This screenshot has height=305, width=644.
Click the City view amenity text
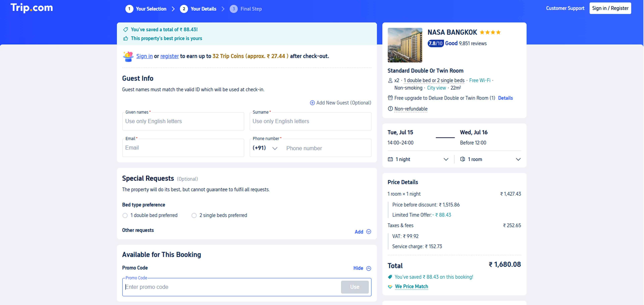[x=436, y=88]
